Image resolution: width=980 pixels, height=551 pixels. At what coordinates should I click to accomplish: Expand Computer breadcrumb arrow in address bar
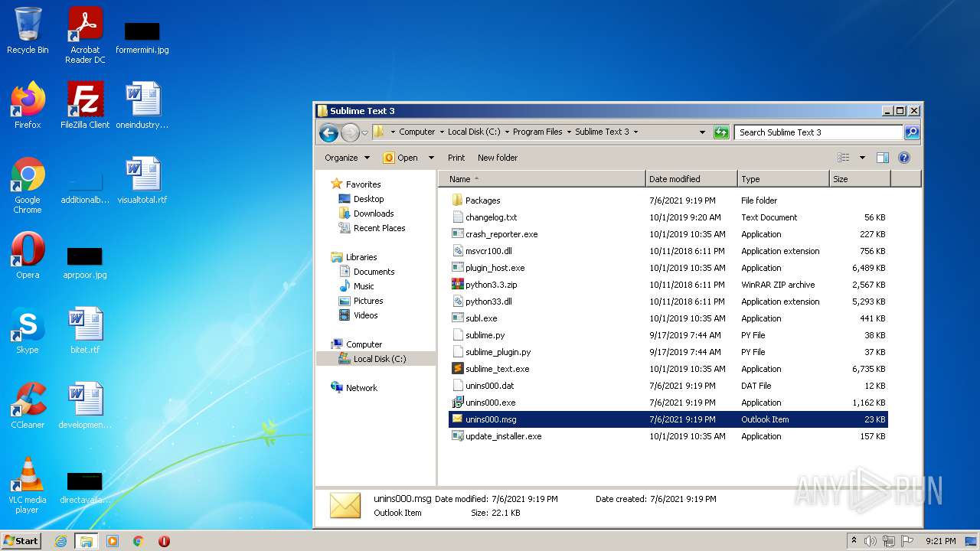coord(440,132)
